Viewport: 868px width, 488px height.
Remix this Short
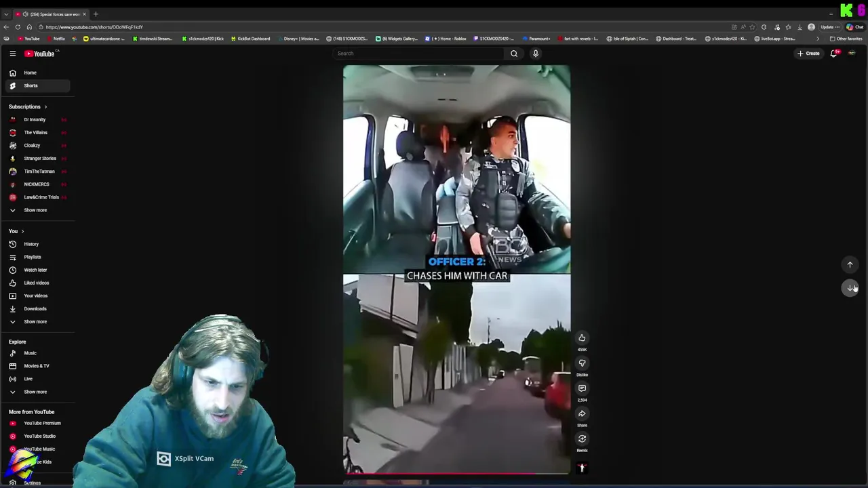pos(582,439)
